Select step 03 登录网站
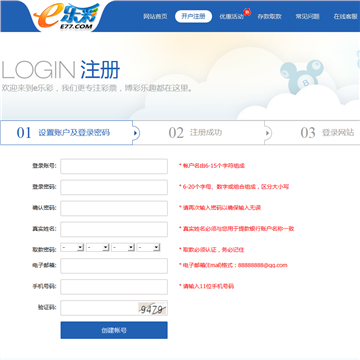The width and height of the screenshot is (360, 360). click(x=327, y=133)
